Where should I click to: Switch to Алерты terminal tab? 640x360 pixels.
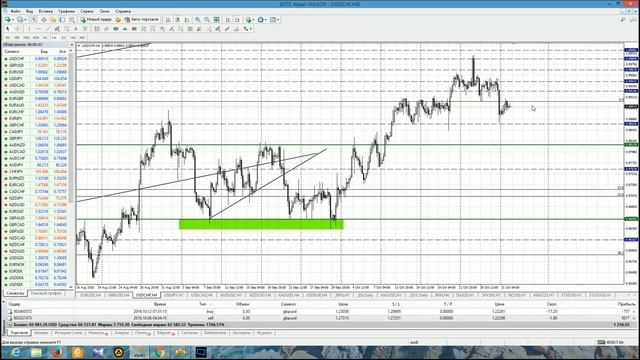[x=122, y=333]
